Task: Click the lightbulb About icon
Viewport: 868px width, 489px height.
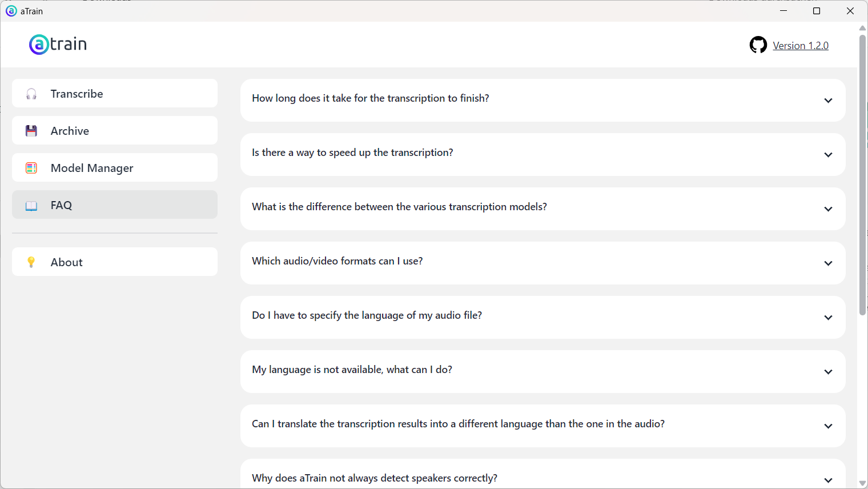Action: click(31, 262)
